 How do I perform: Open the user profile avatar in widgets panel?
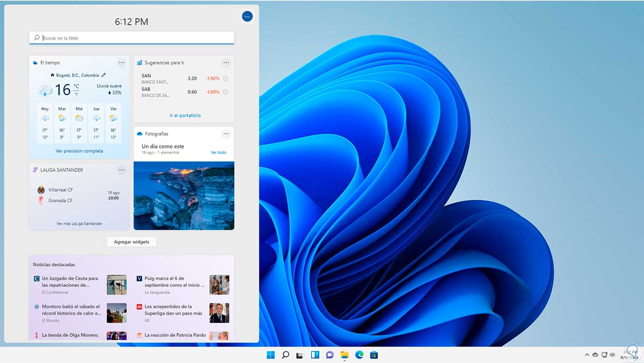[247, 17]
